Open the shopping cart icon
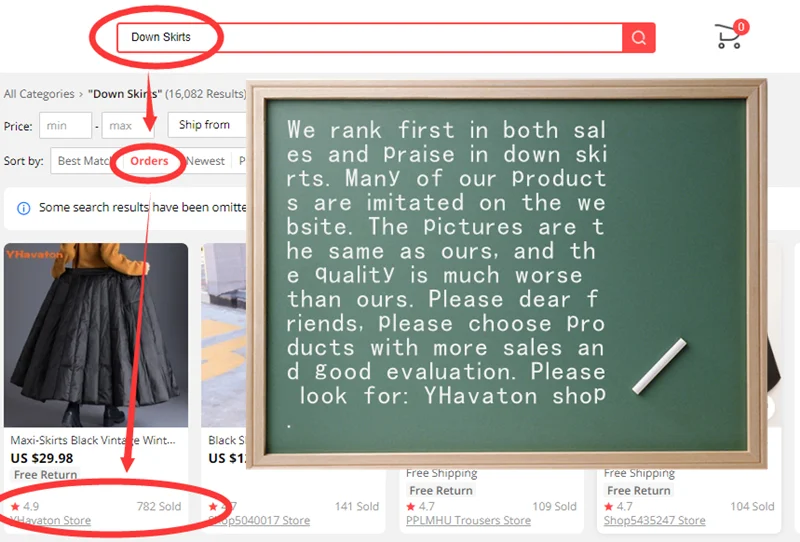The height and width of the screenshot is (542, 800). tap(728, 37)
